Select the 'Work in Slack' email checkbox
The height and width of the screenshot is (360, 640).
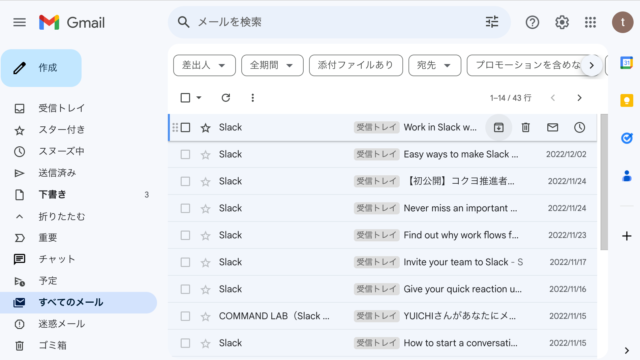tap(185, 127)
